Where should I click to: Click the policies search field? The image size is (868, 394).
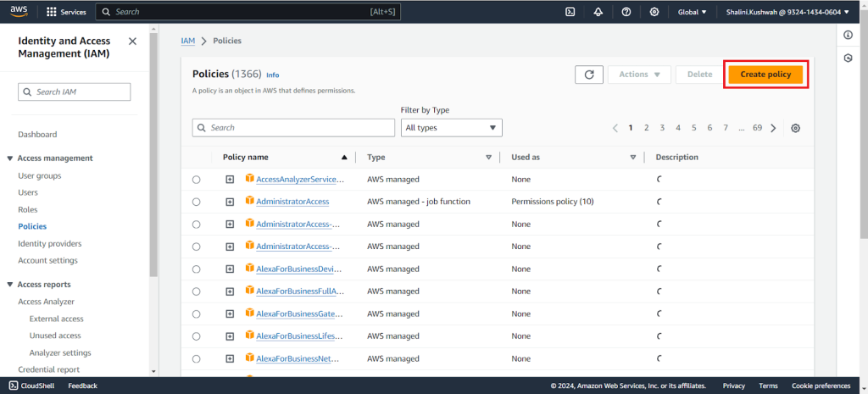(293, 128)
